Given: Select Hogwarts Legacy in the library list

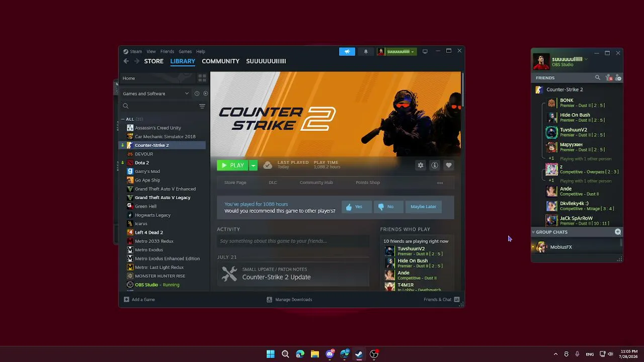Looking at the screenshot, I should point(164,215).
